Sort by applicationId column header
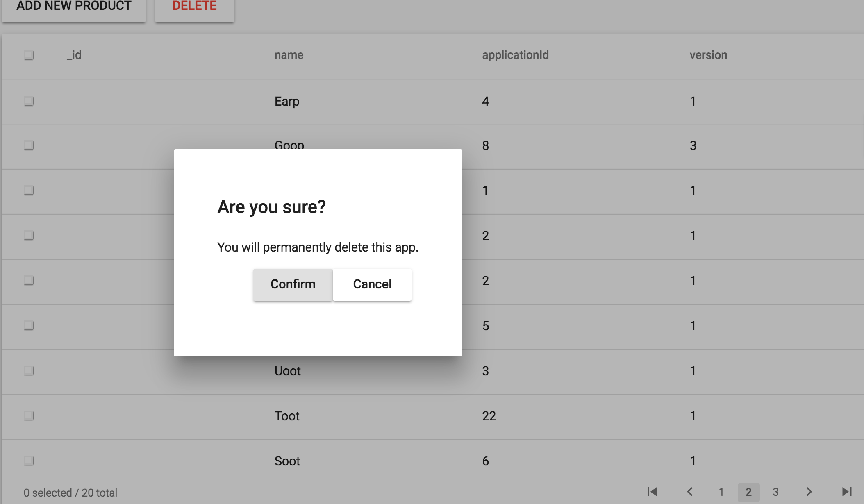This screenshot has height=504, width=864. click(515, 55)
